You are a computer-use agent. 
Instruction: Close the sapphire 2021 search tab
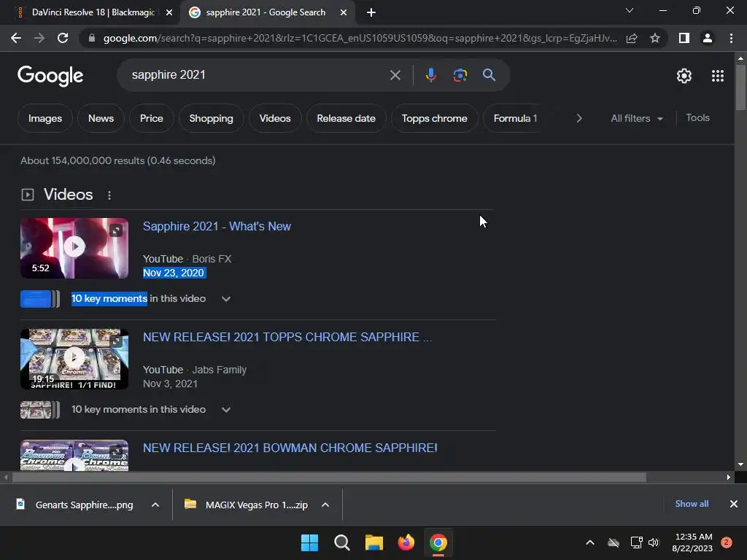(x=343, y=12)
